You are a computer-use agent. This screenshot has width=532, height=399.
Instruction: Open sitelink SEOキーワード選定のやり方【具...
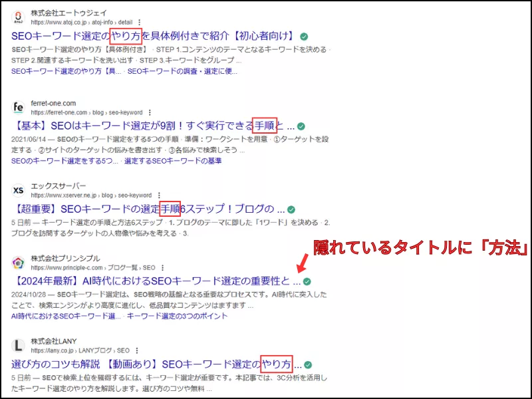[x=66, y=71]
